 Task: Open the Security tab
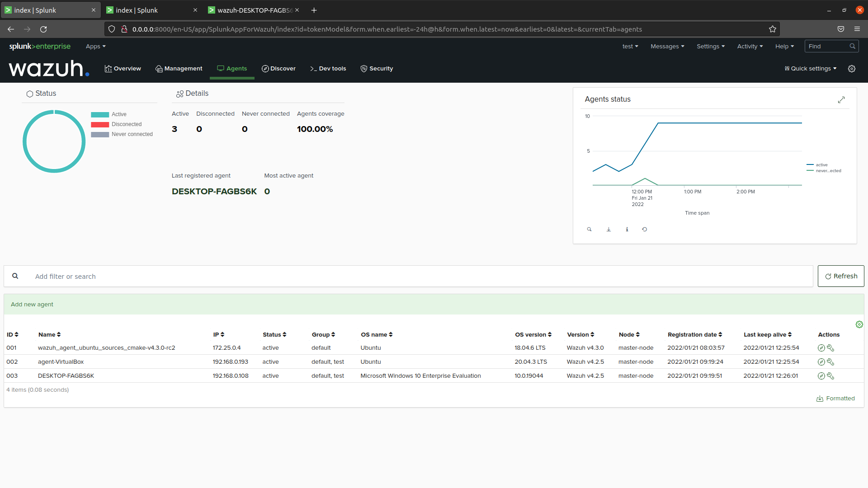tap(377, 69)
